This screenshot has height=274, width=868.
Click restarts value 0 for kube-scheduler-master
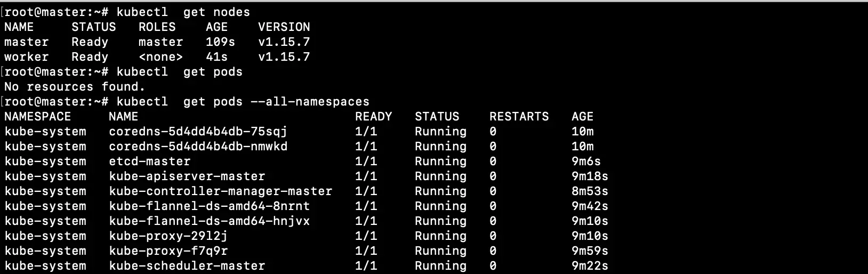(x=493, y=265)
